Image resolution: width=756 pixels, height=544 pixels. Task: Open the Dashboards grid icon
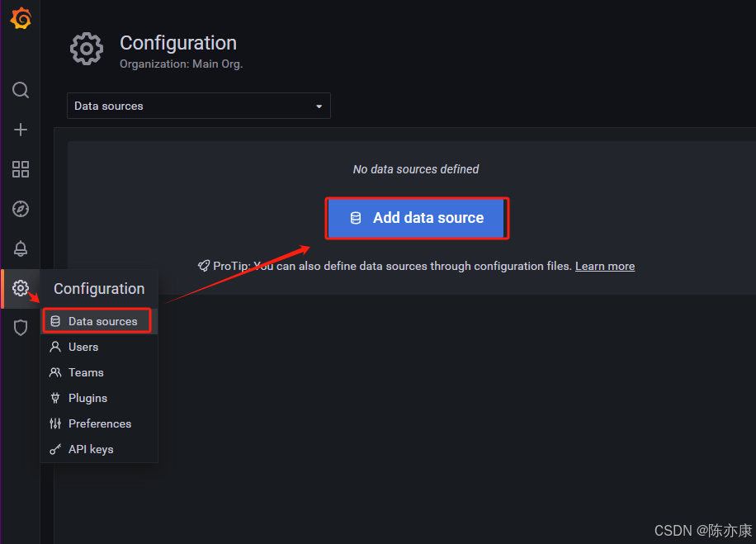click(21, 169)
